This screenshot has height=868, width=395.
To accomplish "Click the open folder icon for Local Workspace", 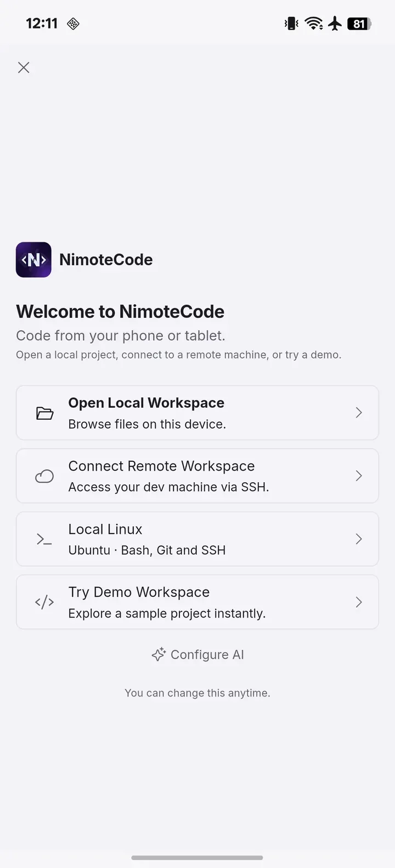I will click(44, 413).
